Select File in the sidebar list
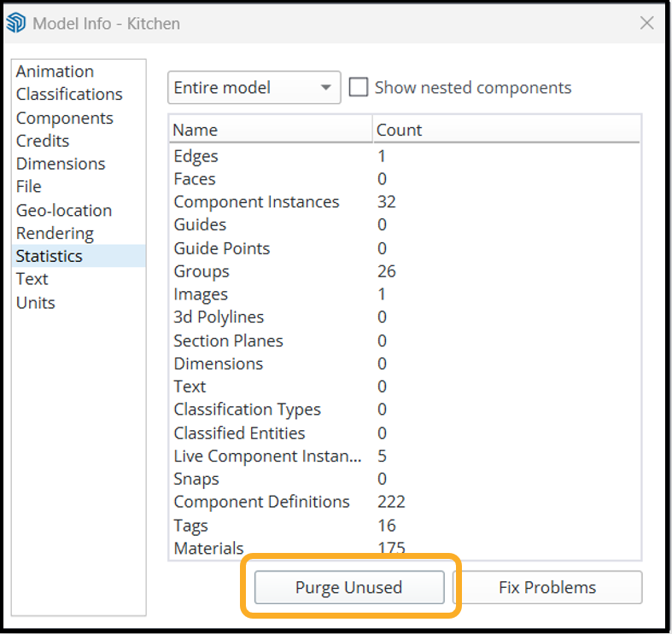The width and height of the screenshot is (672, 634). click(x=28, y=187)
